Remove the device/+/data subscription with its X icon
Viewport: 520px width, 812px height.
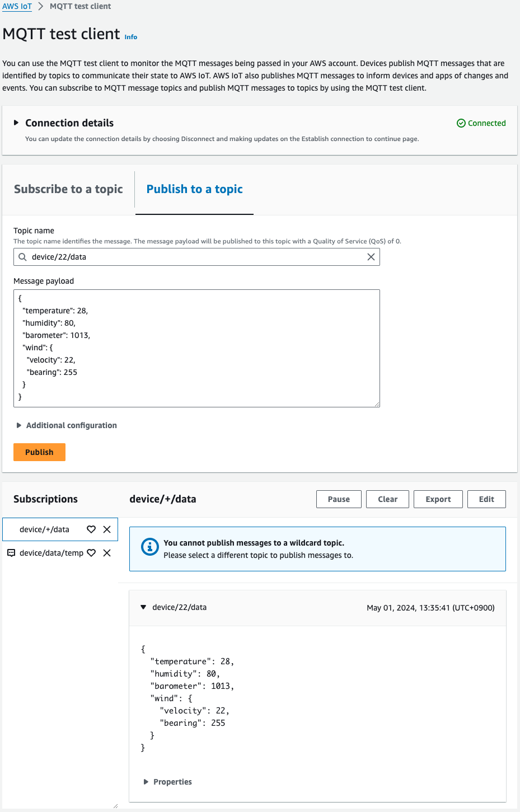click(x=107, y=529)
